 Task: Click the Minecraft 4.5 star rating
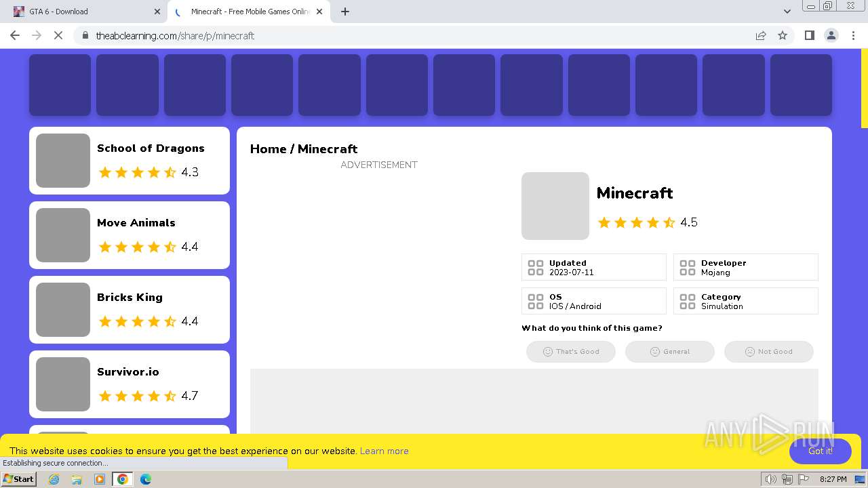647,222
